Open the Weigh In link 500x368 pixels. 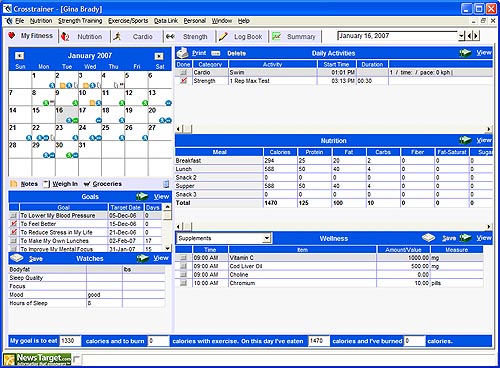(65, 184)
